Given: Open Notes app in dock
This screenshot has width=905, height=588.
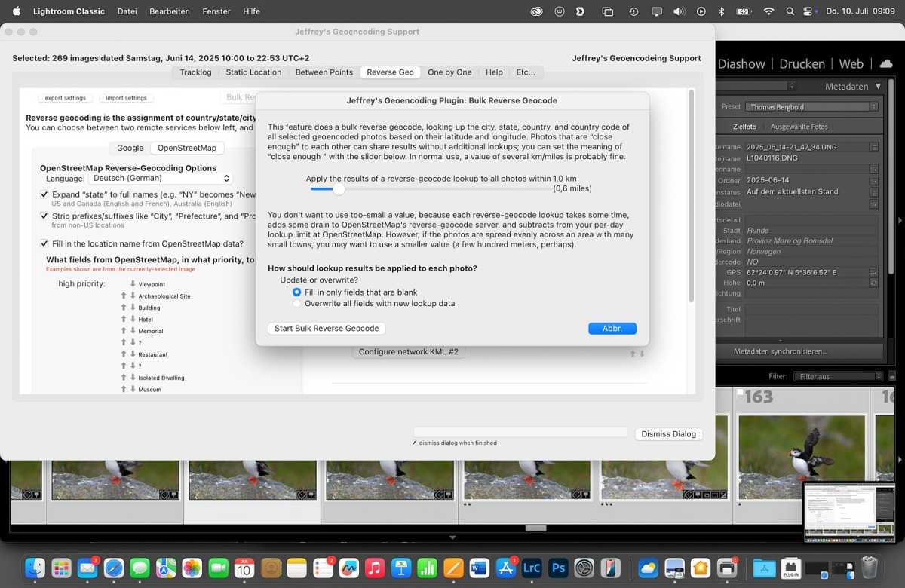Looking at the screenshot, I should click(x=296, y=568).
